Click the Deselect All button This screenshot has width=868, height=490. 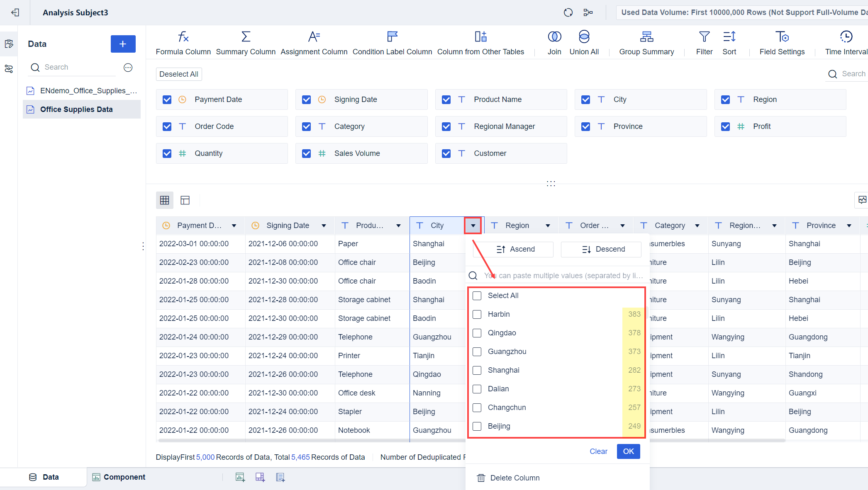pyautogui.click(x=178, y=74)
